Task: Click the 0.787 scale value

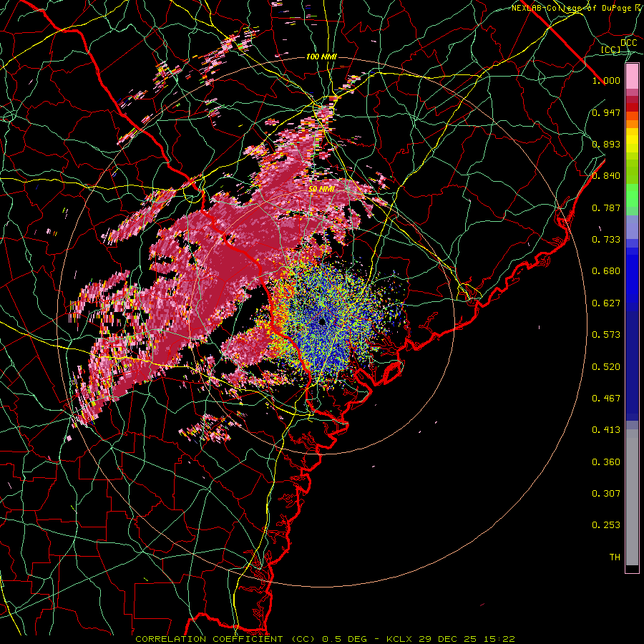Action: (x=606, y=208)
